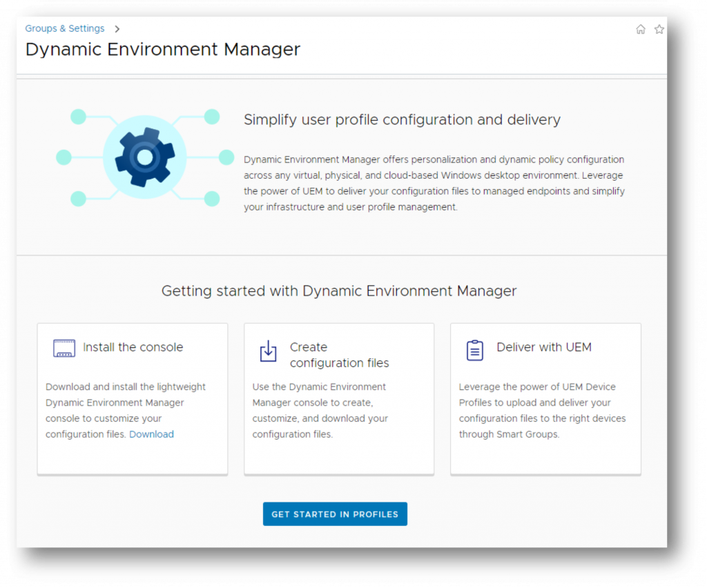Click the clipboard icon on Deliver with UEM
This screenshot has width=707, height=588.
coord(475,350)
